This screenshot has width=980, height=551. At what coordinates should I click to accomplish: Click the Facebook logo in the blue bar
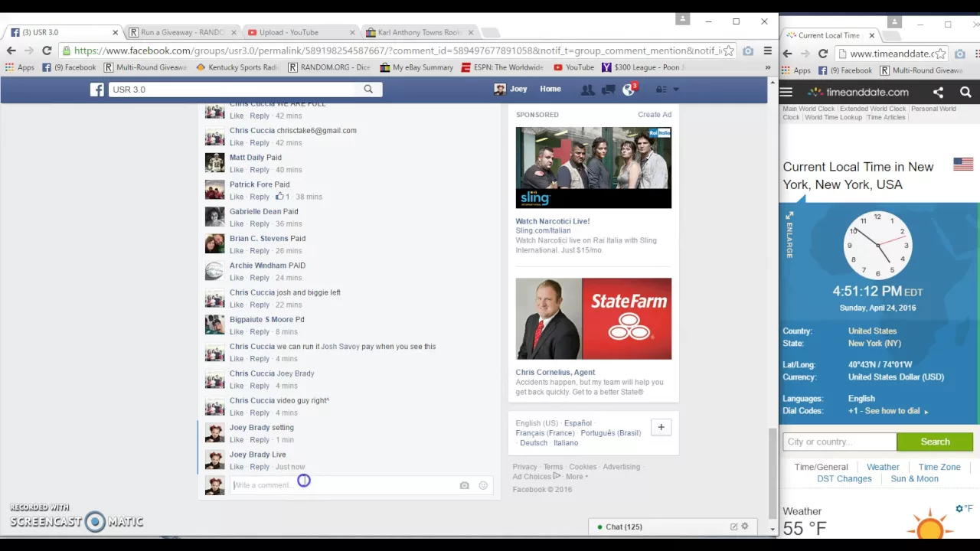click(96, 90)
